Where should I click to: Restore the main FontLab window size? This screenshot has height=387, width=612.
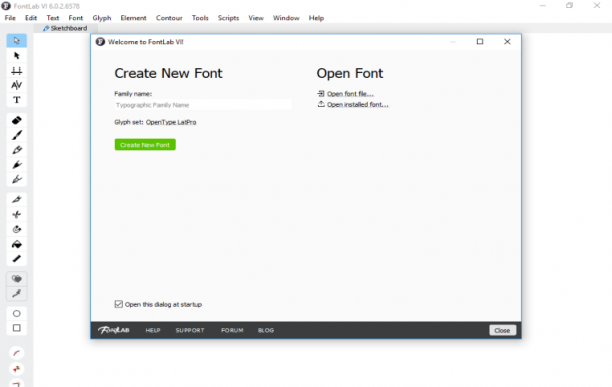[x=569, y=5]
